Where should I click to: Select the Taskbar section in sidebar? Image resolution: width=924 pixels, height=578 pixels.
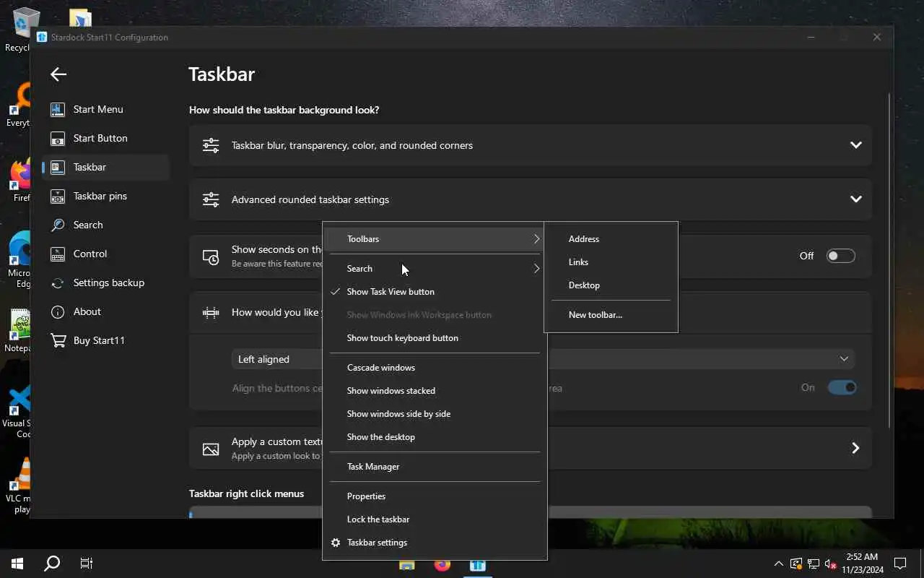coord(105,167)
